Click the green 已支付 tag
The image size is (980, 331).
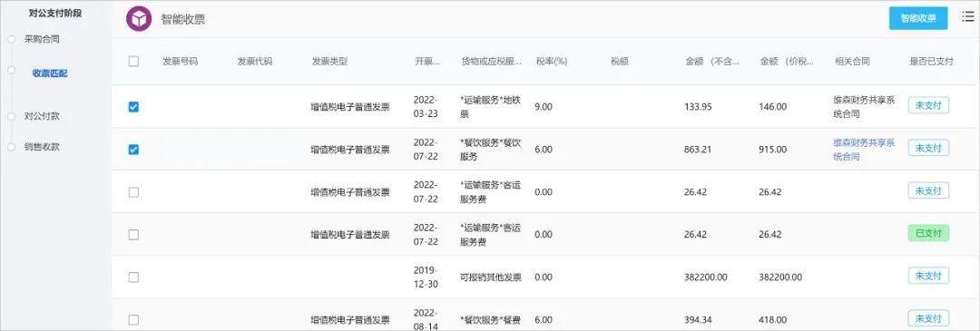point(928,234)
